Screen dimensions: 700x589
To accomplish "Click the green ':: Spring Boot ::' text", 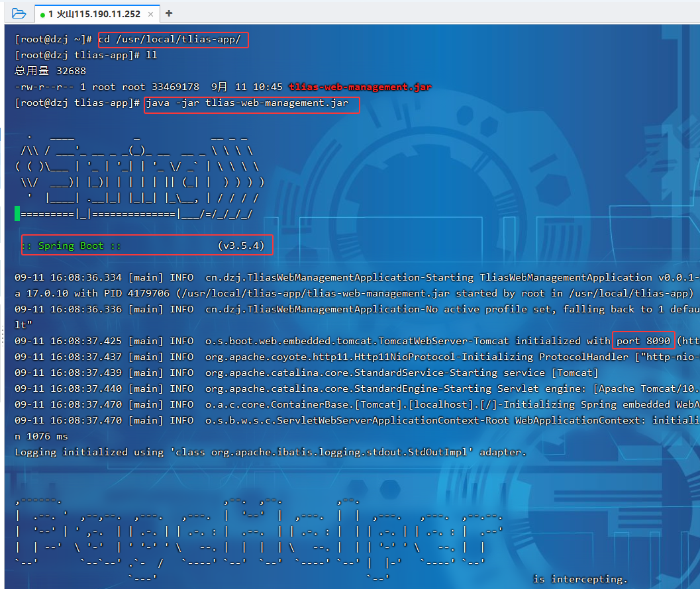I will coord(70,246).
